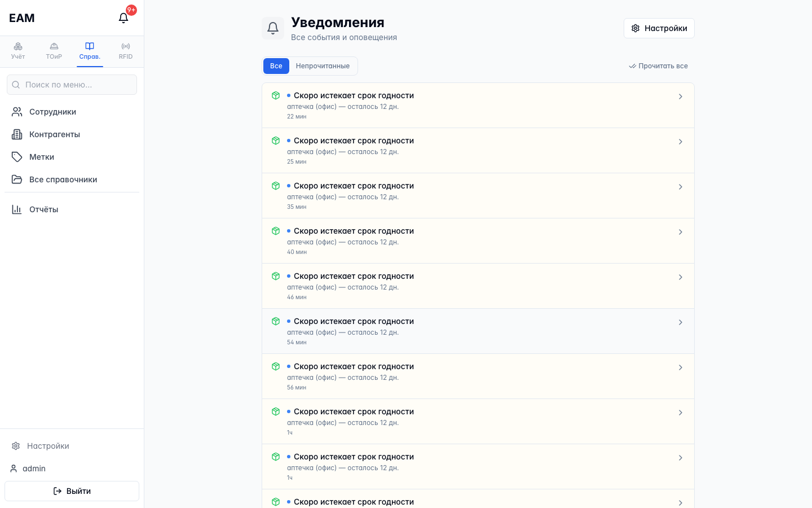Click the search magnifier icon in sidebar
The width and height of the screenshot is (812, 508).
point(16,85)
